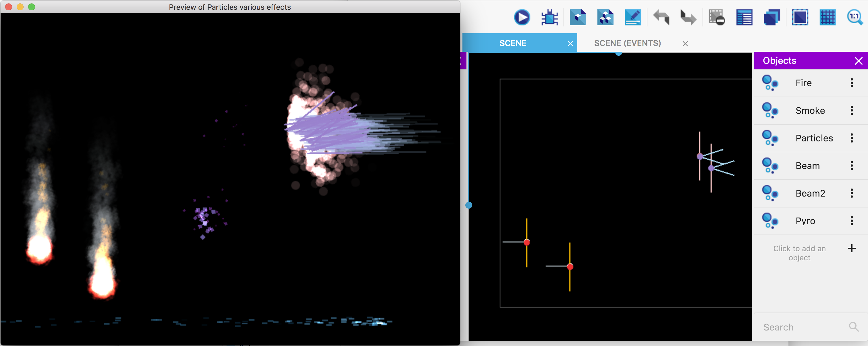
Task: Open the instances list icon
Action: pyautogui.click(x=744, y=17)
